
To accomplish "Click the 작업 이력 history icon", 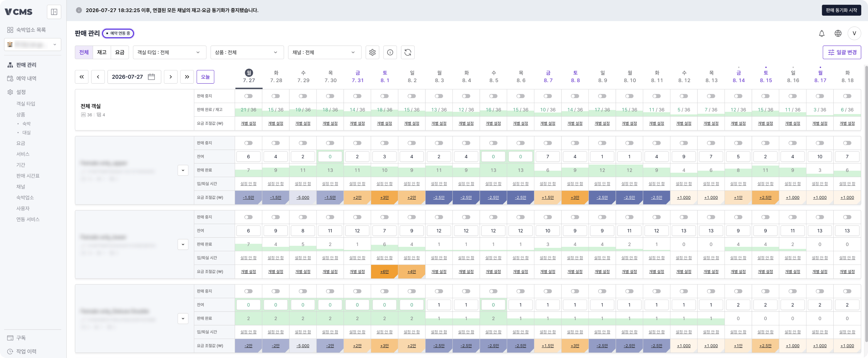I will pyautogui.click(x=10, y=351).
